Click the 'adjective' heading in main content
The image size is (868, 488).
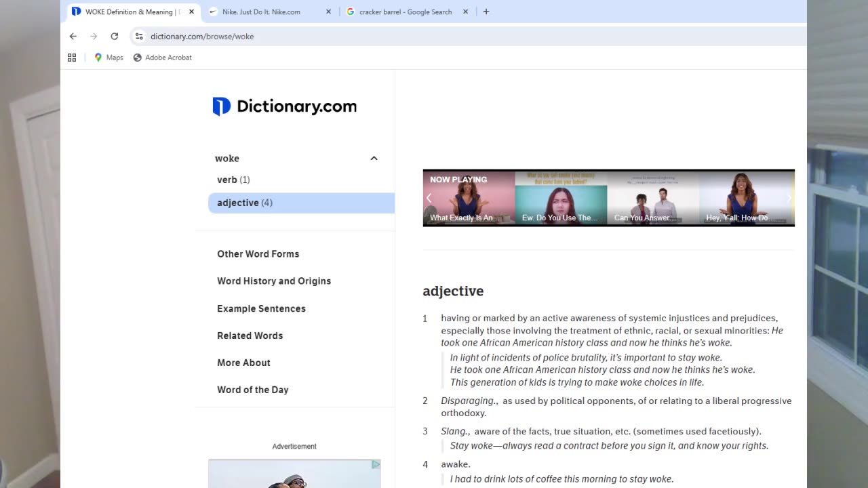[453, 291]
